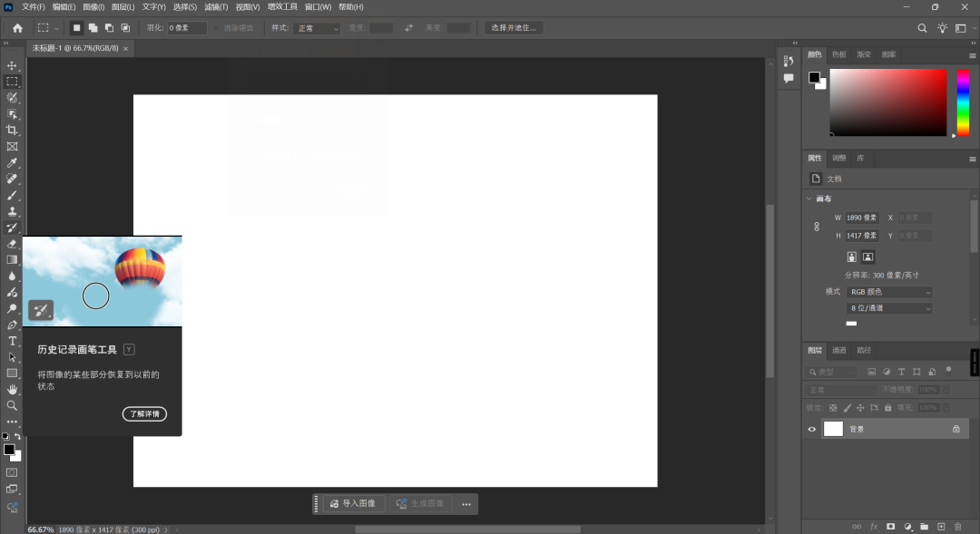This screenshot has width=980, height=534.
Task: Select the Blur tool
Action: (x=12, y=276)
